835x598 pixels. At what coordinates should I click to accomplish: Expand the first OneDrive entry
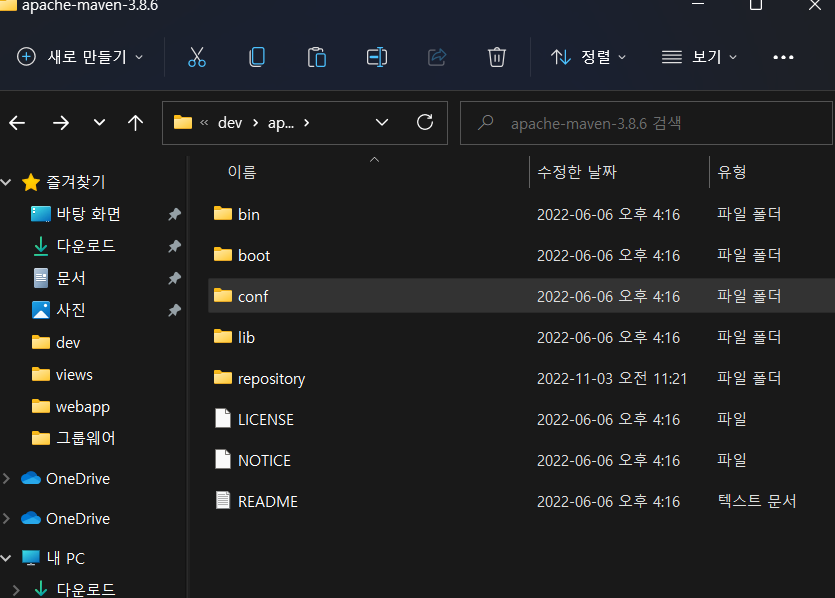click(6, 478)
